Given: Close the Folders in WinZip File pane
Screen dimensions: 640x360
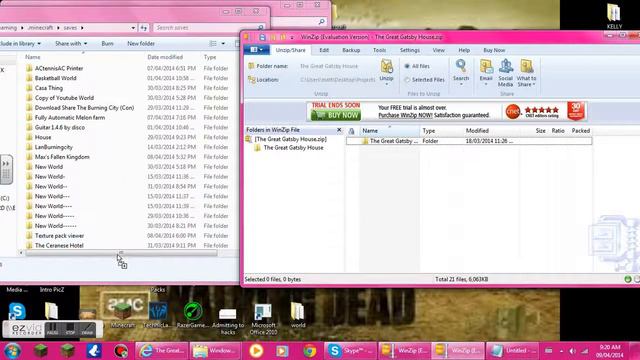Looking at the screenshot, I should pyautogui.click(x=339, y=130).
